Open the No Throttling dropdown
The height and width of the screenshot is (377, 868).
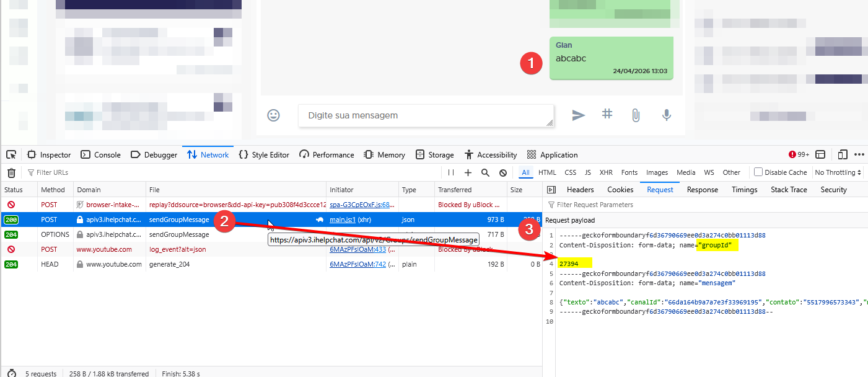tap(840, 172)
